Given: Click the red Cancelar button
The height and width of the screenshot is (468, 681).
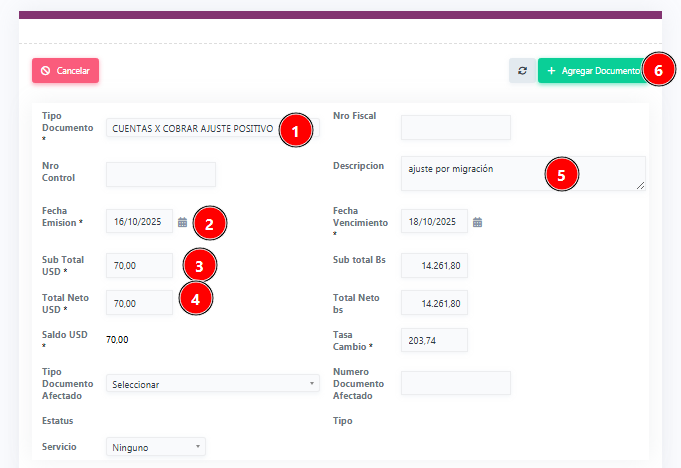Looking at the screenshot, I should tap(65, 71).
